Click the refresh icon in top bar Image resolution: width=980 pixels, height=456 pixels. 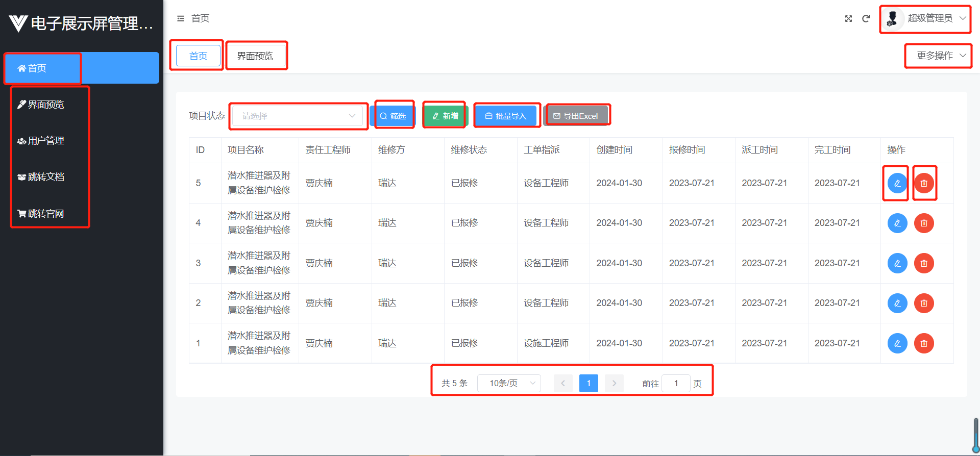[x=866, y=19]
